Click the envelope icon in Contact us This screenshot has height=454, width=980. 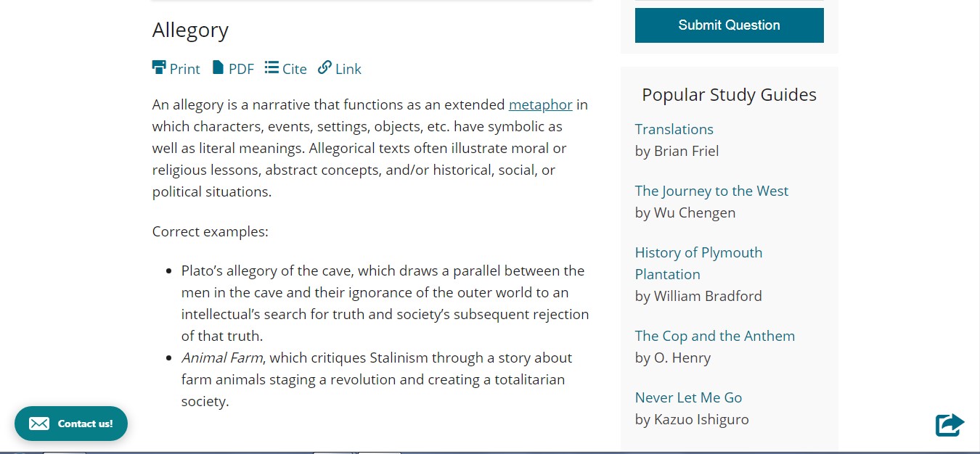39,424
